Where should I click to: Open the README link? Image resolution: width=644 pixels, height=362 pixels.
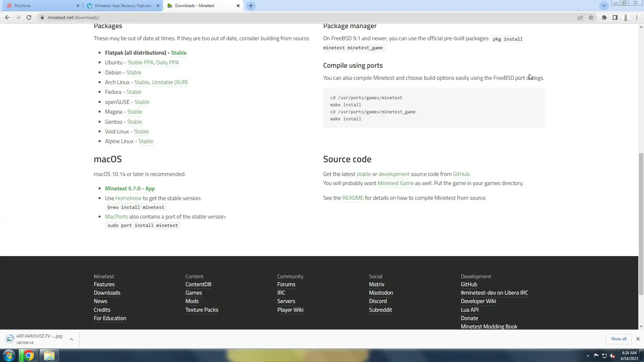pyautogui.click(x=353, y=198)
